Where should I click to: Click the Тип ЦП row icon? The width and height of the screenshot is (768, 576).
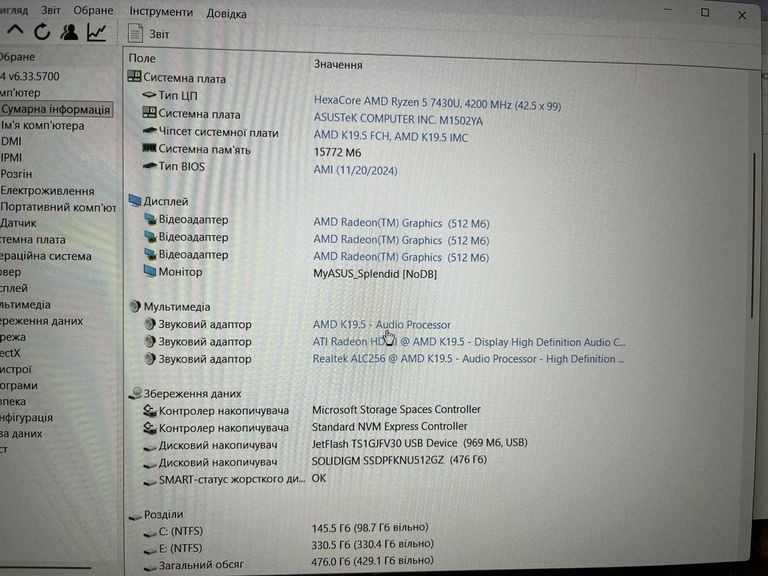coord(149,94)
